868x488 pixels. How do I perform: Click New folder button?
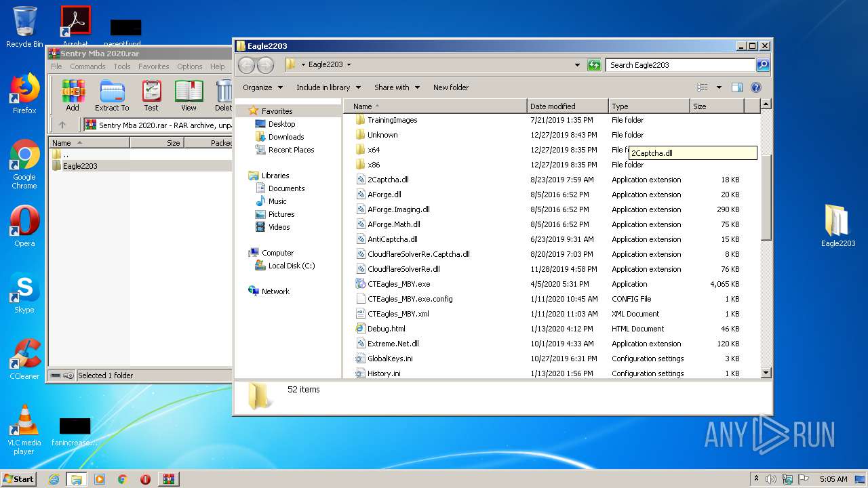tap(451, 87)
